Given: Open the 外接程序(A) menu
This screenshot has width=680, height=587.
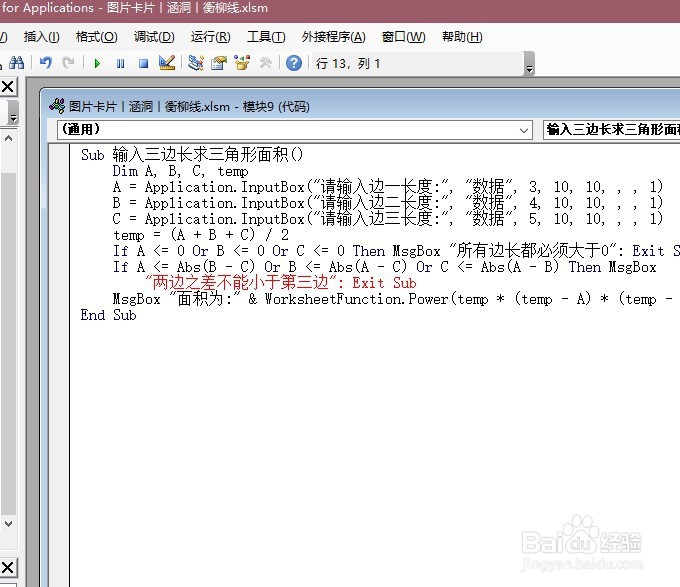Looking at the screenshot, I should pos(333,37).
